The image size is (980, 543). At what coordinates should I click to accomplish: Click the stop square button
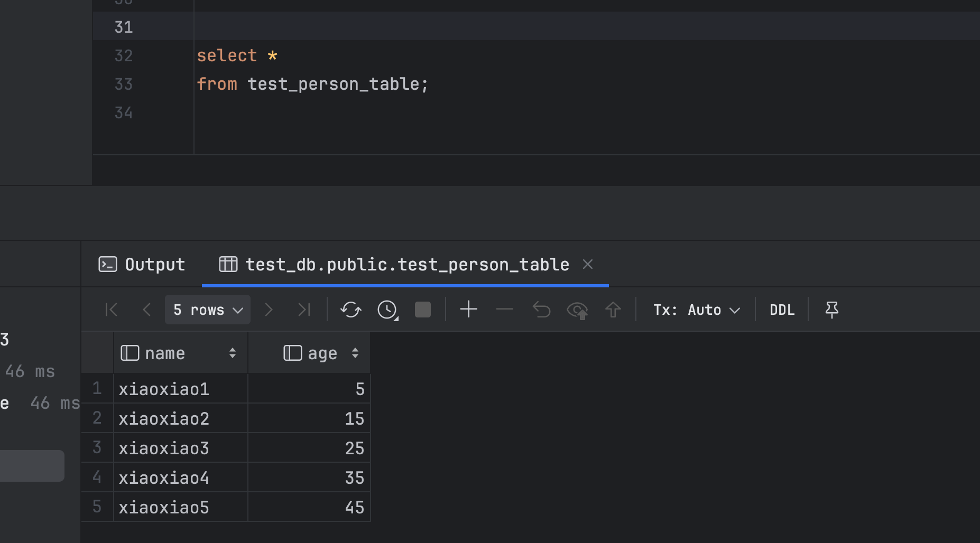[423, 310]
